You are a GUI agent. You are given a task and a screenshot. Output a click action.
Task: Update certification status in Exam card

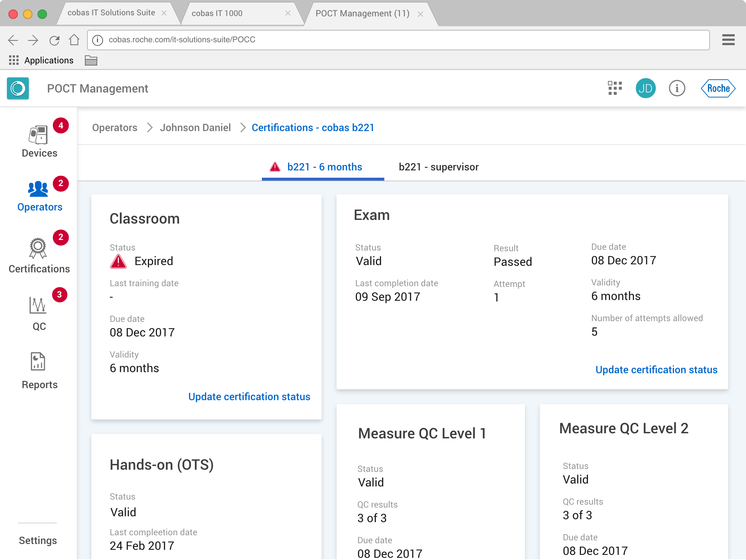point(656,370)
